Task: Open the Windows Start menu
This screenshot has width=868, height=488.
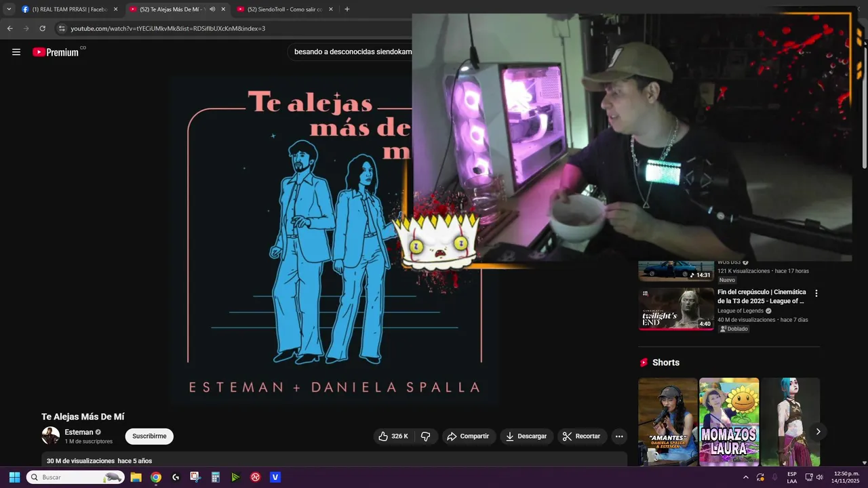Action: pyautogui.click(x=14, y=477)
